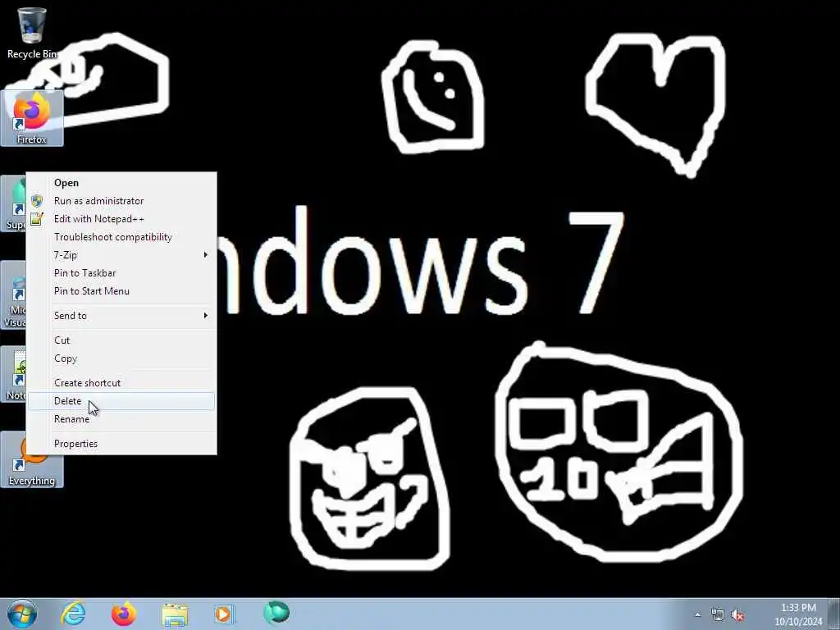This screenshot has width=840, height=630.
Task: Launch Firefox from the taskbar
Action: point(124,614)
